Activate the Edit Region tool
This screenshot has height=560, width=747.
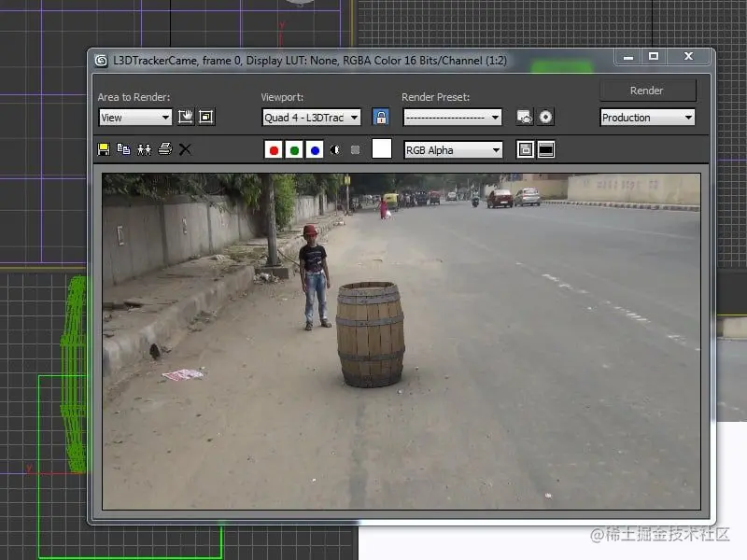[185, 117]
